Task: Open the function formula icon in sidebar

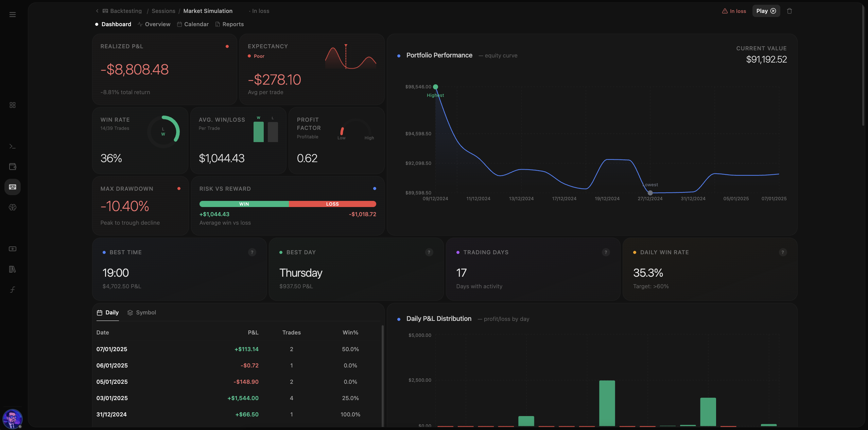Action: [x=13, y=290]
